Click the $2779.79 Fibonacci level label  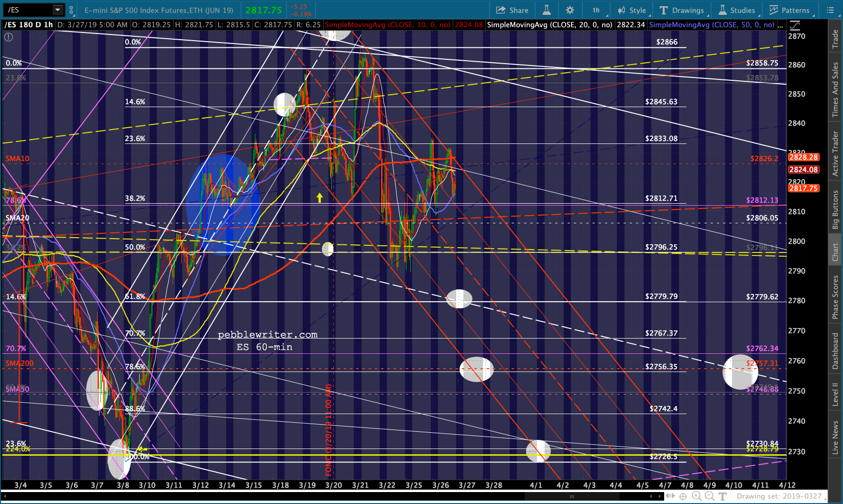pyautogui.click(x=661, y=296)
